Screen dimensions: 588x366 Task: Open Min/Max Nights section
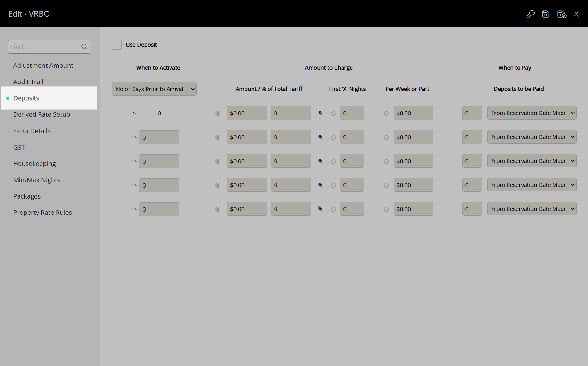pos(37,180)
